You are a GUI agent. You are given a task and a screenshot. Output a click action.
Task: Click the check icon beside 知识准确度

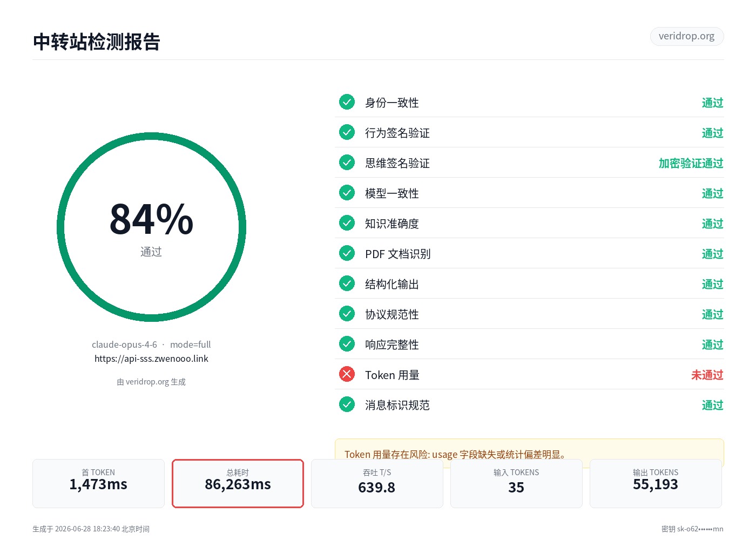click(347, 223)
